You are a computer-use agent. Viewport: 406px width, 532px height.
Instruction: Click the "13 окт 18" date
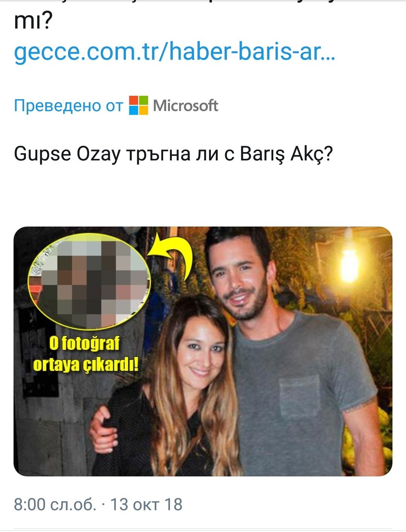pos(146,504)
